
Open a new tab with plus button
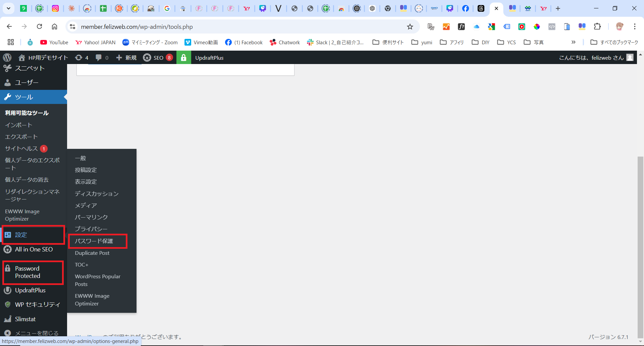(558, 8)
